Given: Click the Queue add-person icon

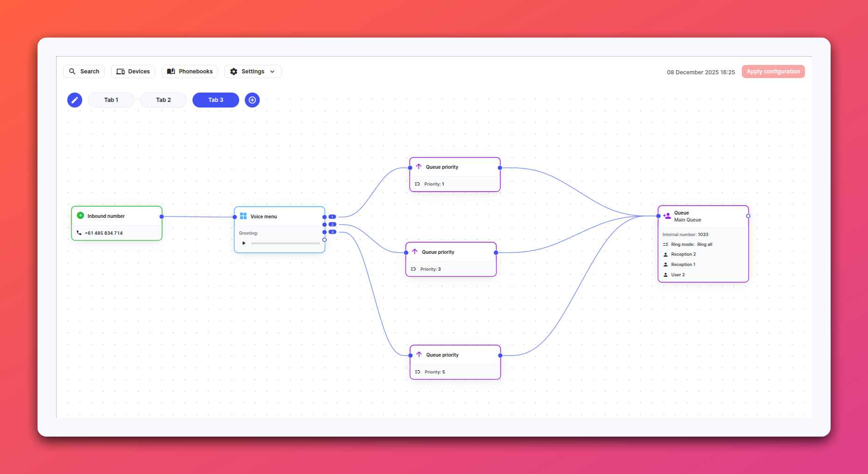Looking at the screenshot, I should click(x=667, y=216).
